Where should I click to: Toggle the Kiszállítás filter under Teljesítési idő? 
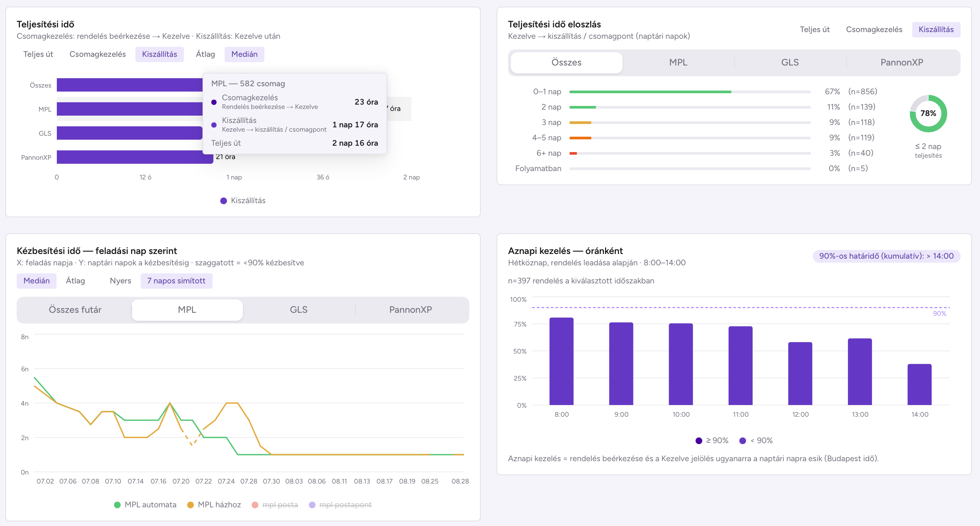(159, 54)
